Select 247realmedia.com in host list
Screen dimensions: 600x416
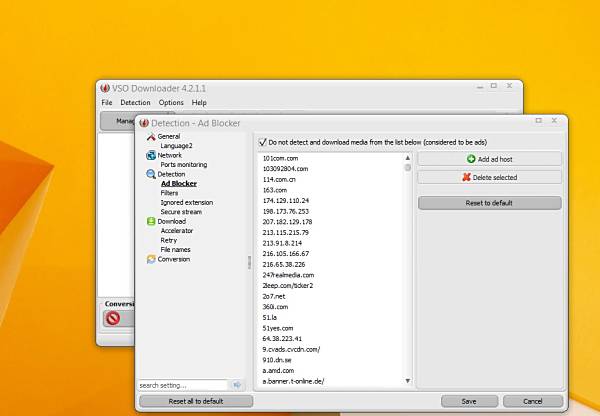click(288, 275)
